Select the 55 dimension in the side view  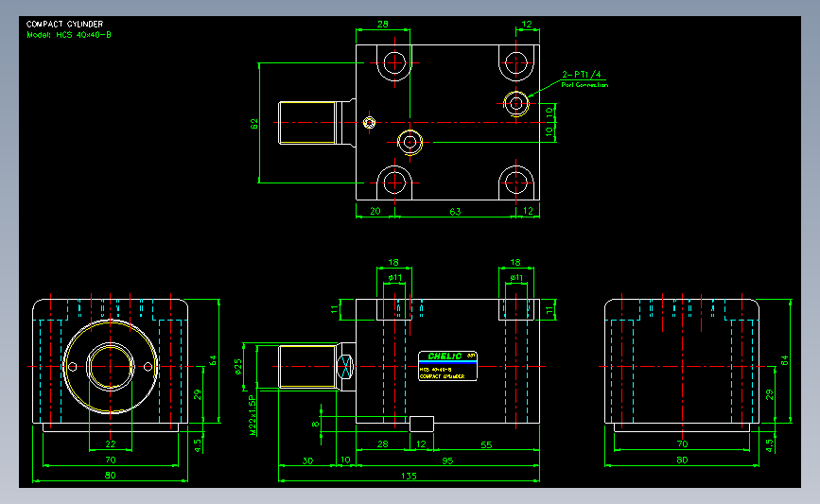486,445
